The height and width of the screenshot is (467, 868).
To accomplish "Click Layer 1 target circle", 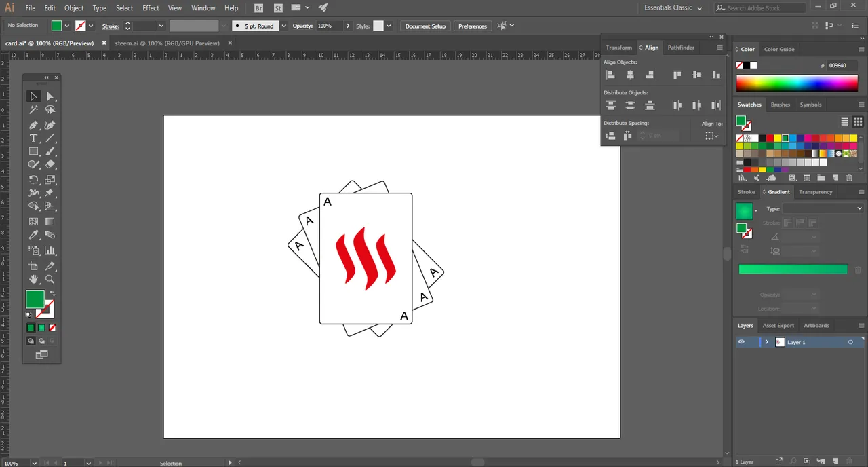I will tap(850, 342).
